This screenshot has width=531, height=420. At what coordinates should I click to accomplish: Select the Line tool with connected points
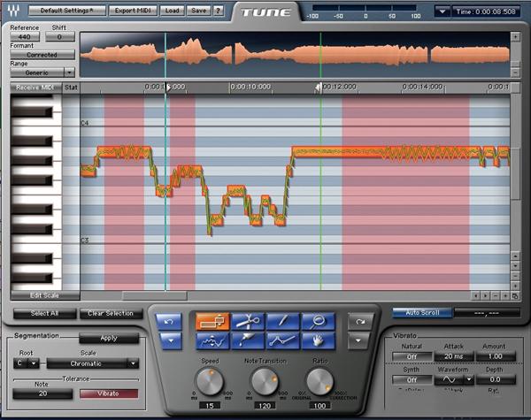pyautogui.click(x=281, y=340)
